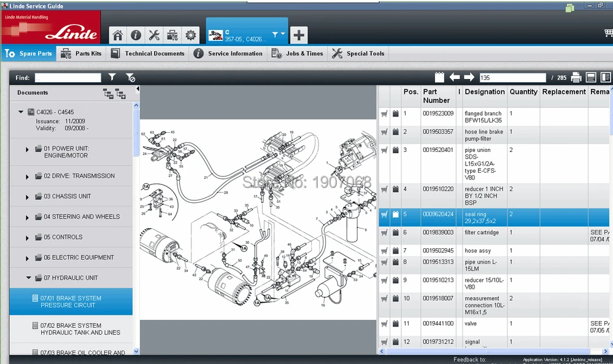Screen dimensions: 613x364
Task: Collapse the C4026 - C4545 root node
Action: [x=21, y=112]
